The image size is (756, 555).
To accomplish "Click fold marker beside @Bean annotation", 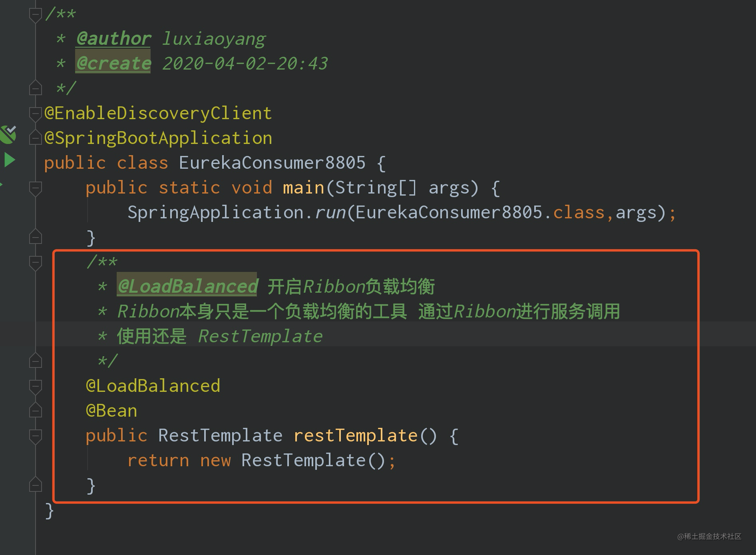I will [36, 411].
